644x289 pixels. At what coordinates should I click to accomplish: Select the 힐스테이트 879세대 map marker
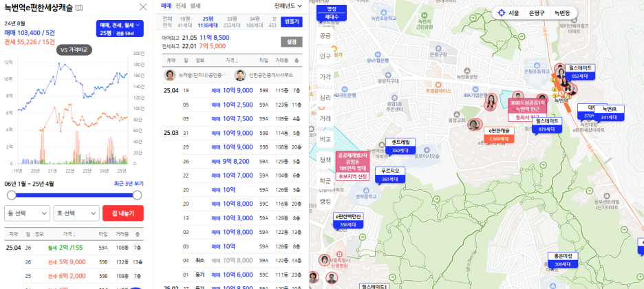click(x=547, y=125)
